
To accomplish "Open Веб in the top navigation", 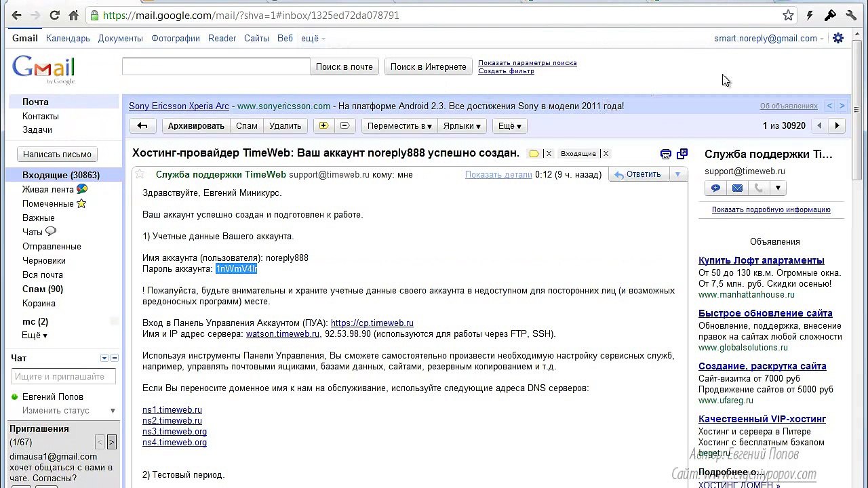I will pos(285,39).
